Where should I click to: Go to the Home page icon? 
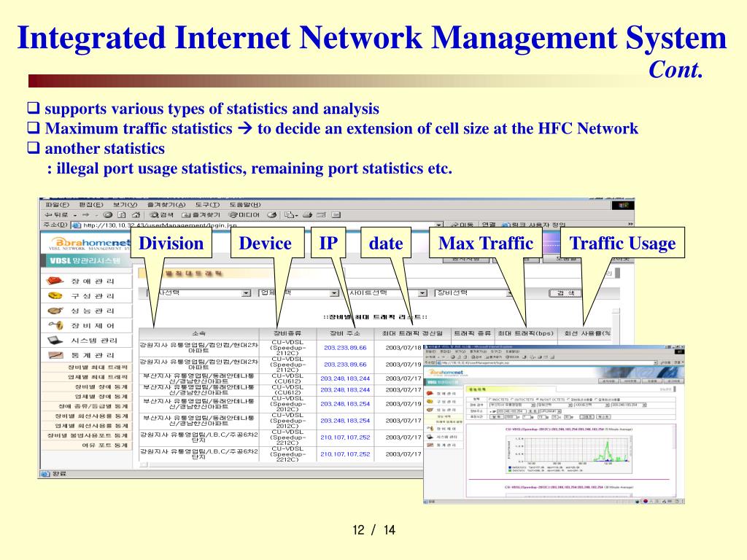tap(136, 215)
